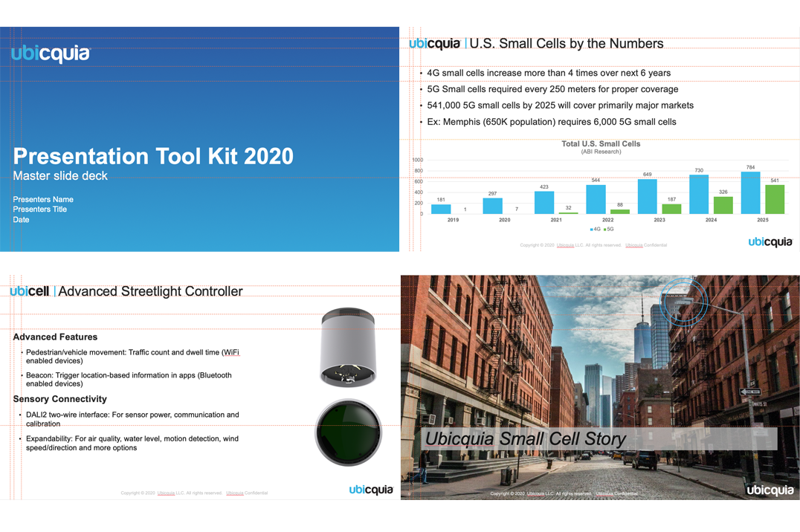Click the ubicquia footer logo on streetlight slide
800x532 pixels.
point(371,490)
